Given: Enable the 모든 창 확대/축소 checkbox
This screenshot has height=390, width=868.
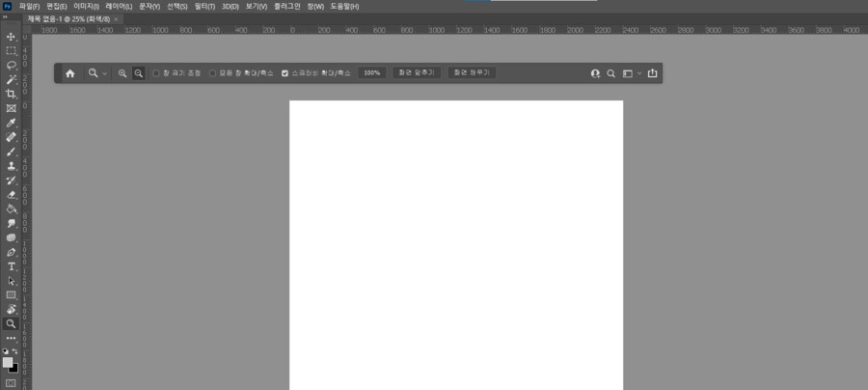Looking at the screenshot, I should [x=212, y=73].
